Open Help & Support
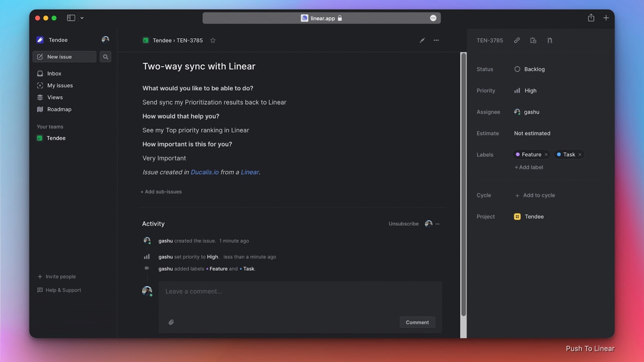This screenshot has width=644, height=362. (x=59, y=290)
